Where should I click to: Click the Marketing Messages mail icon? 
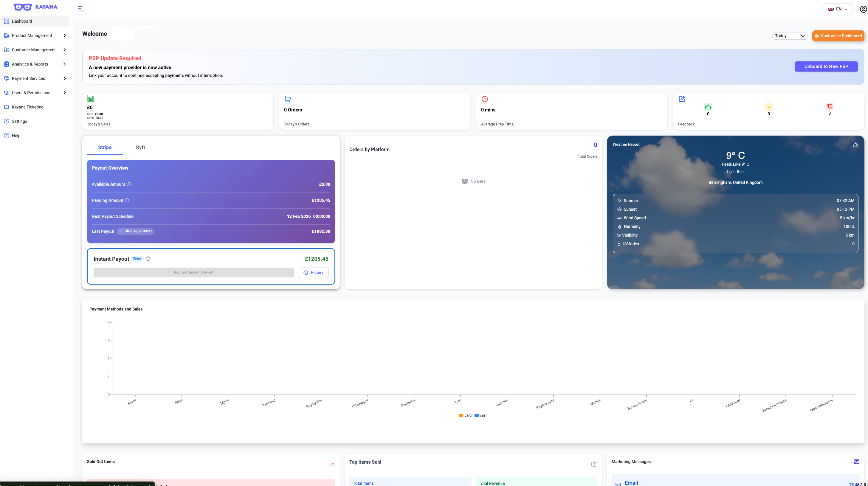click(856, 462)
